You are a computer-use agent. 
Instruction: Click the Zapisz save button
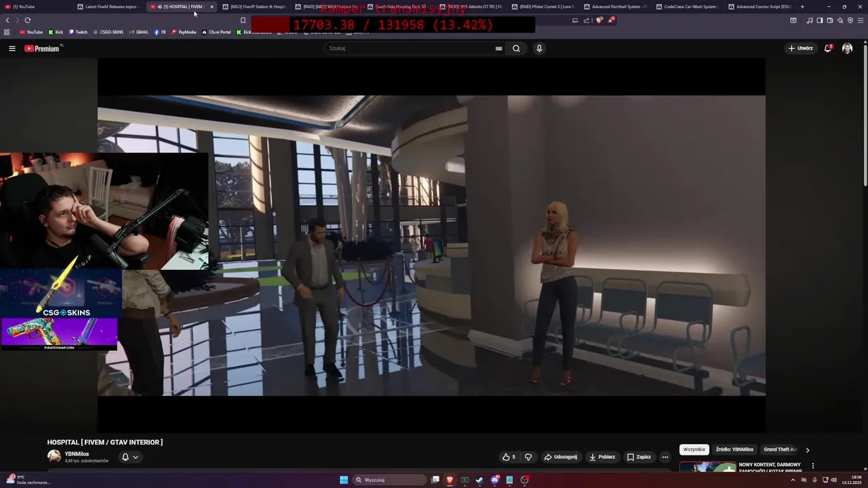[x=639, y=457]
